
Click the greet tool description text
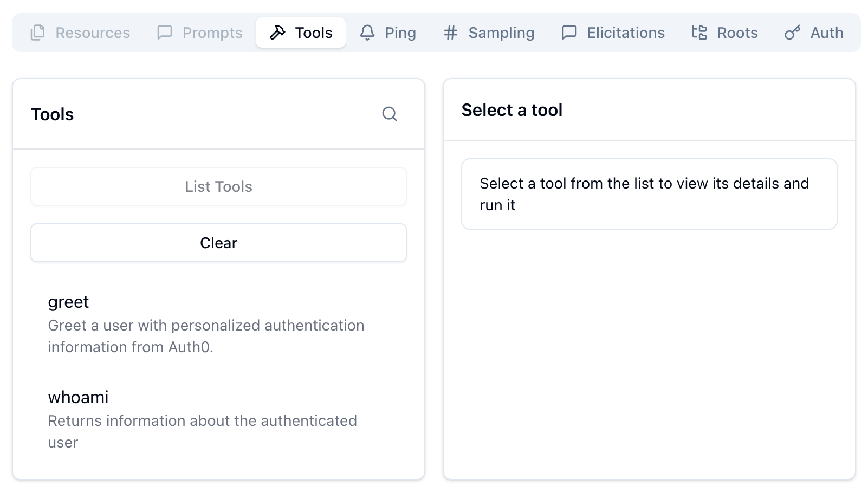206,336
